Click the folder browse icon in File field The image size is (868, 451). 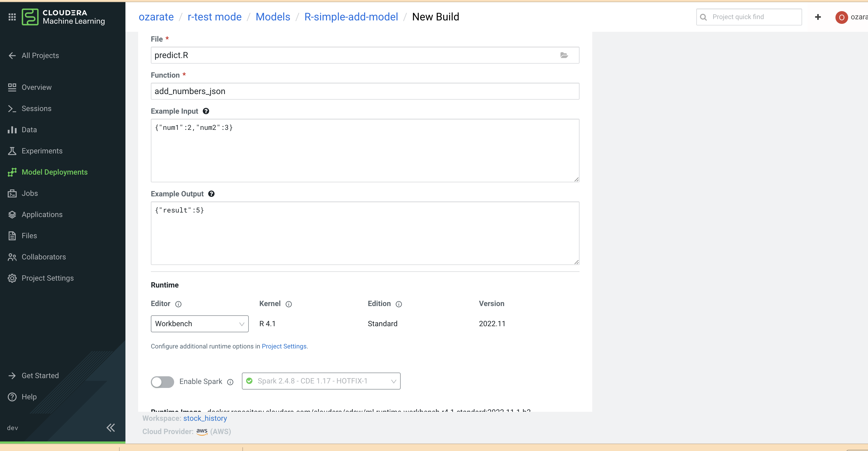click(x=564, y=55)
